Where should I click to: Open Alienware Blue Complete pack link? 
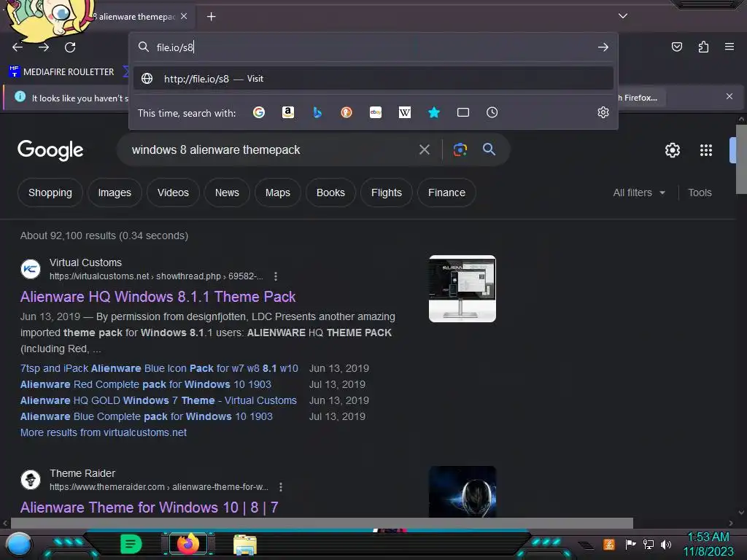(146, 416)
